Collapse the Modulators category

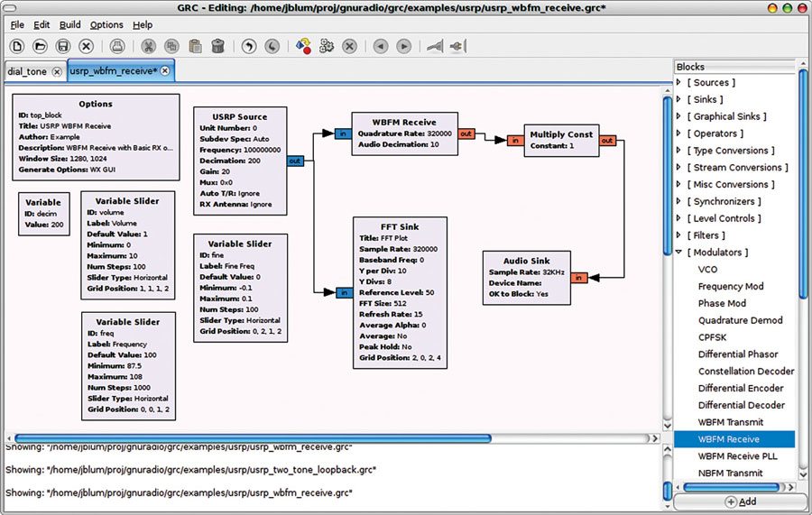click(x=679, y=253)
